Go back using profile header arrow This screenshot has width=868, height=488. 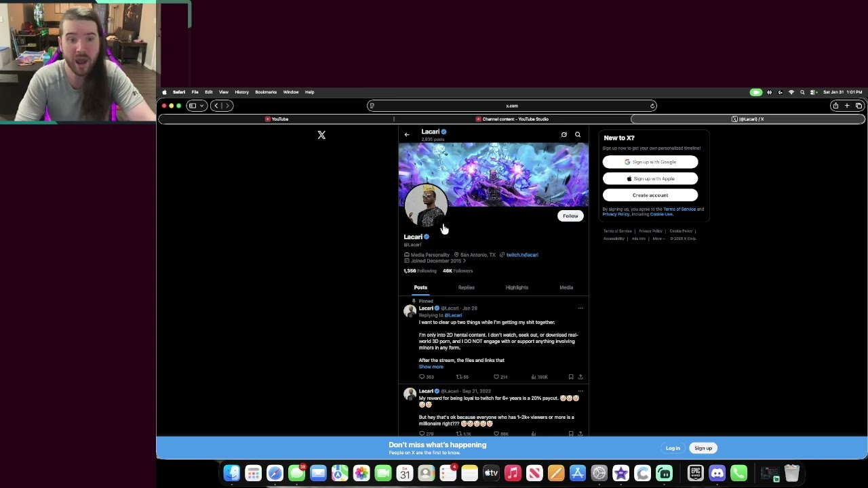tap(407, 135)
